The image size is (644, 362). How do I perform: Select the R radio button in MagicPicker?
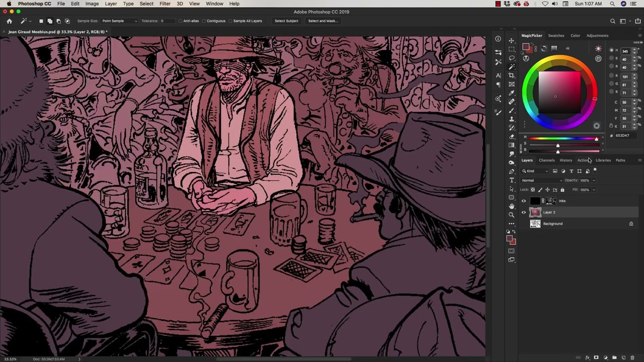611,76
